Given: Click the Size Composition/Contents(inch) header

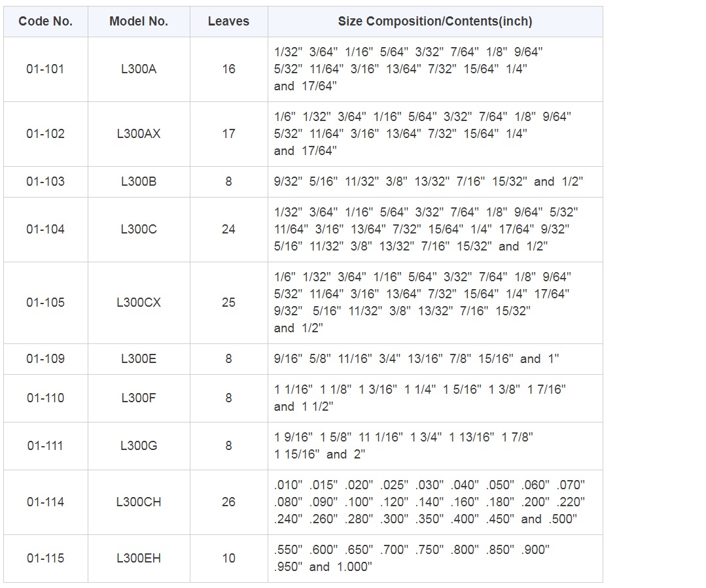Looking at the screenshot, I should [435, 22].
